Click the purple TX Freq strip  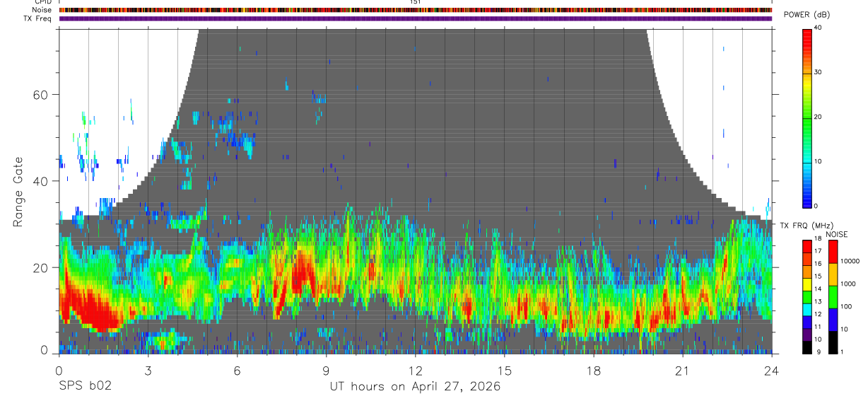coord(416,18)
